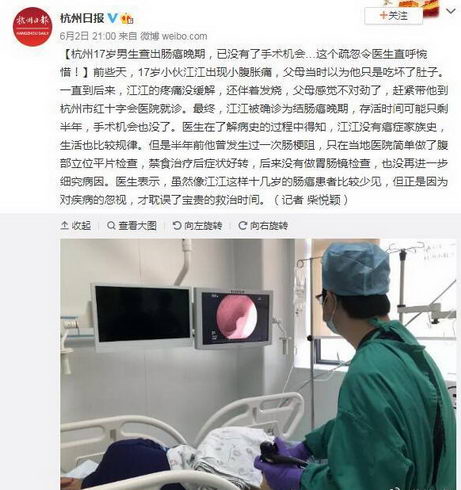Select 向右旋转 text in image toolbar
Viewport: 461px width, 490px height.
[269, 226]
